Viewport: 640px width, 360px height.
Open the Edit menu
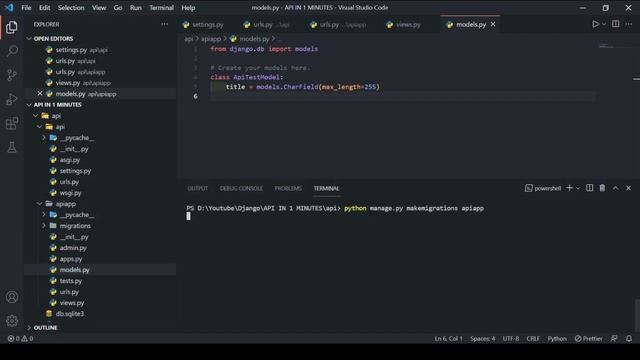(44, 7)
